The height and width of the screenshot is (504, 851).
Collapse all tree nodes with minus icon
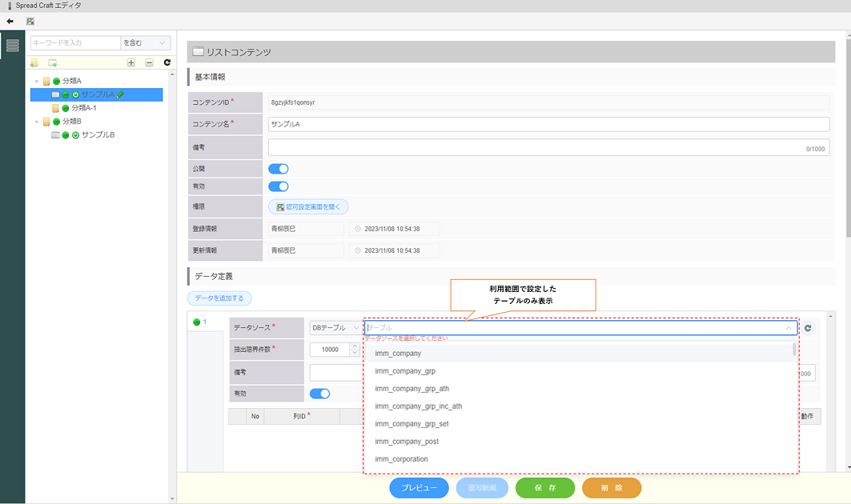tap(149, 62)
